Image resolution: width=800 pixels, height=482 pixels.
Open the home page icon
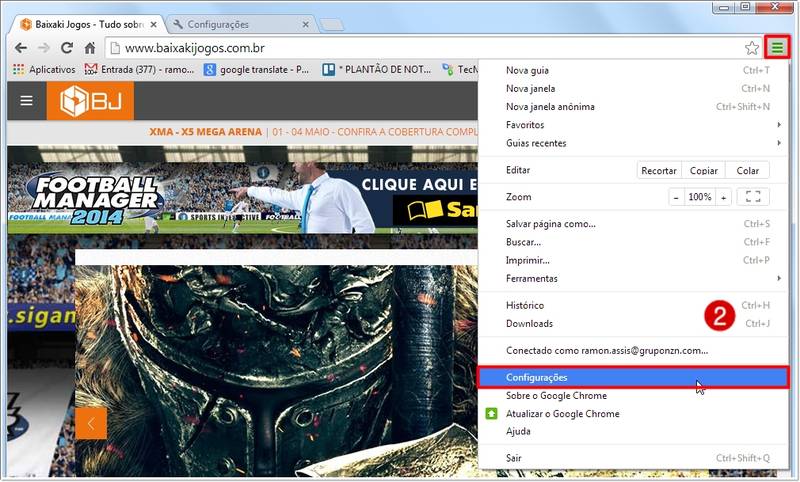[90, 48]
